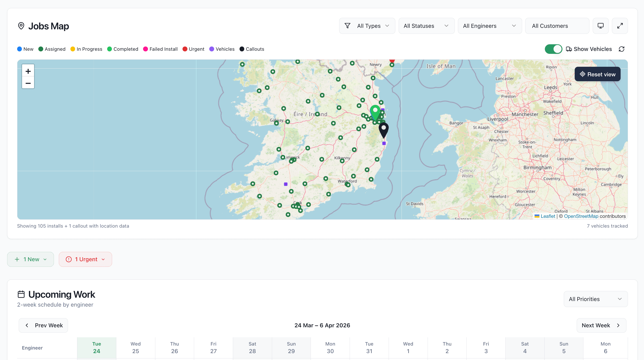Viewport: 644px width, 360px height.
Task: Open presentation mode via the monitor icon
Action: (x=601, y=26)
